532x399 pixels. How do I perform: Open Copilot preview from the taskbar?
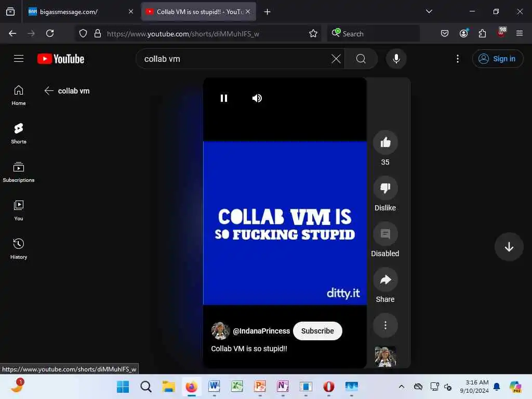pos(515,387)
